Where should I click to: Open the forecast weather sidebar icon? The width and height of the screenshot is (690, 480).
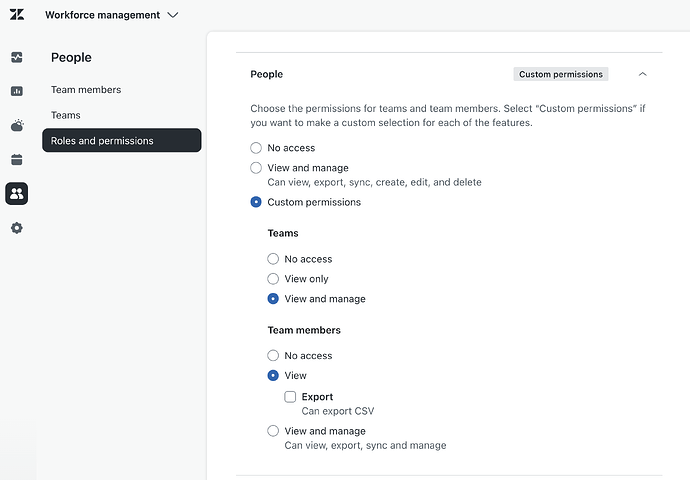click(x=17, y=125)
